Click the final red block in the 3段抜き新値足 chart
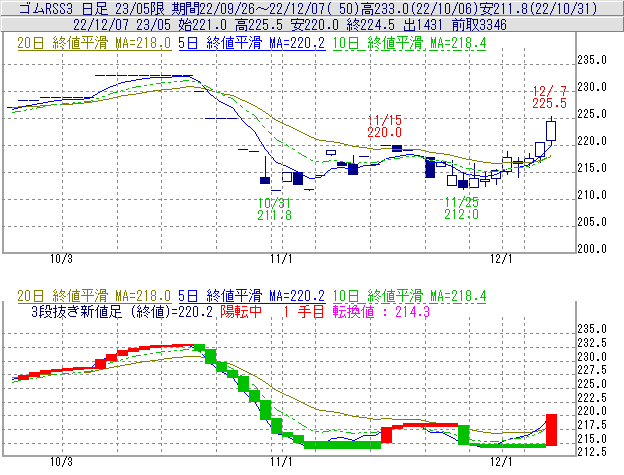The image size is (624, 475). [551, 430]
